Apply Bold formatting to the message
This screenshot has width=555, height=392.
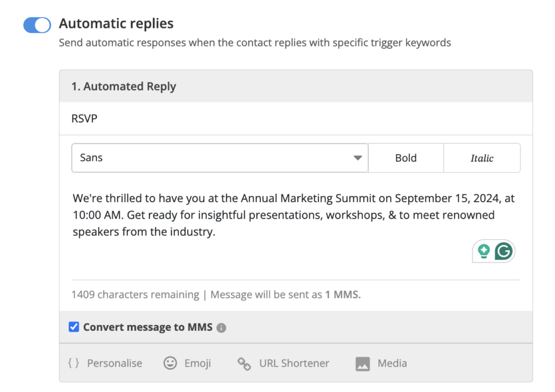(405, 157)
